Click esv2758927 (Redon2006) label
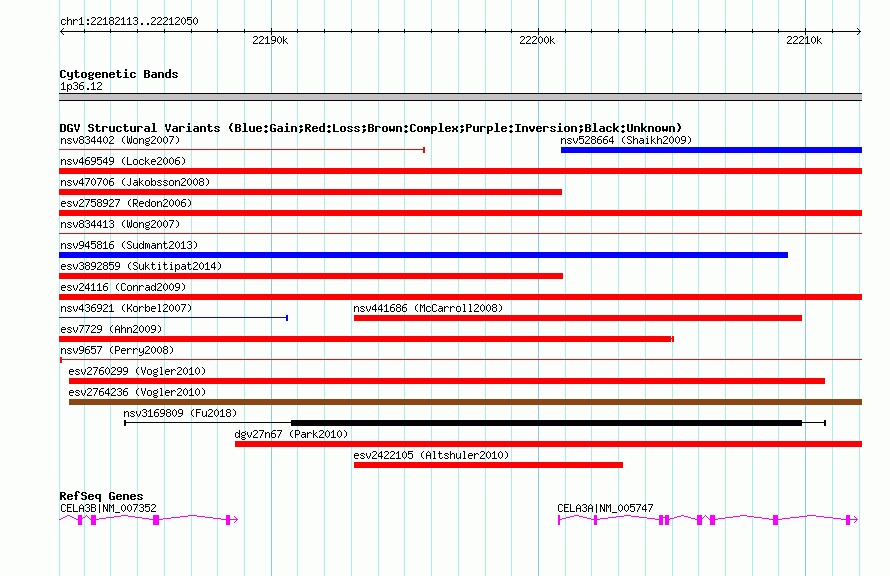This screenshot has width=890, height=576. pos(126,203)
